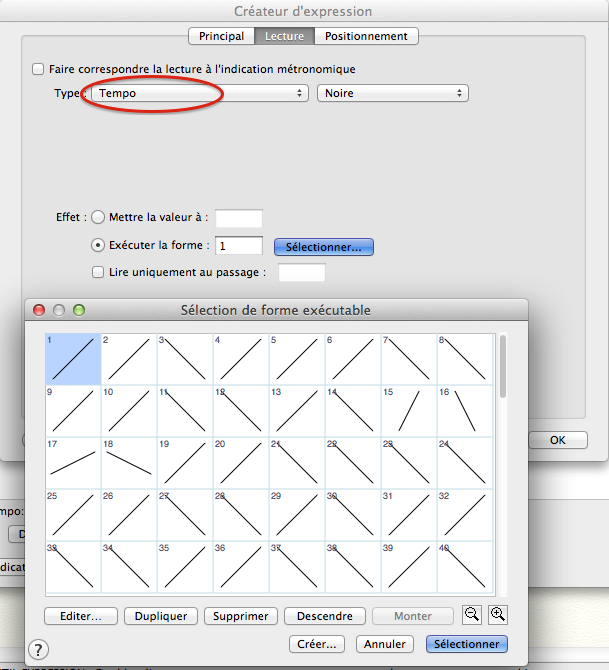
Task: Click the Dupliquer button
Action: pyautogui.click(x=161, y=617)
